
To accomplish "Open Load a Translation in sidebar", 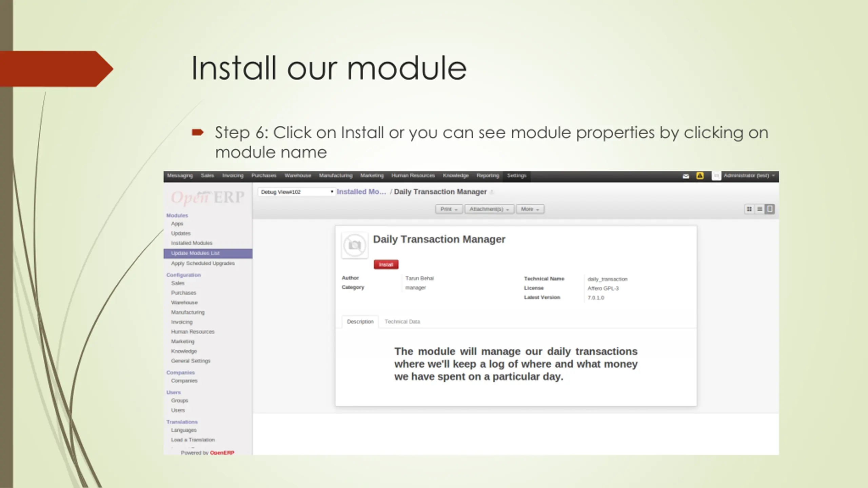I will point(193,440).
